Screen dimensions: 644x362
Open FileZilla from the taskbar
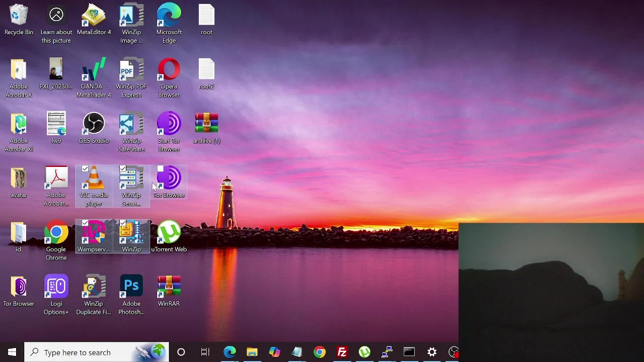tap(342, 352)
